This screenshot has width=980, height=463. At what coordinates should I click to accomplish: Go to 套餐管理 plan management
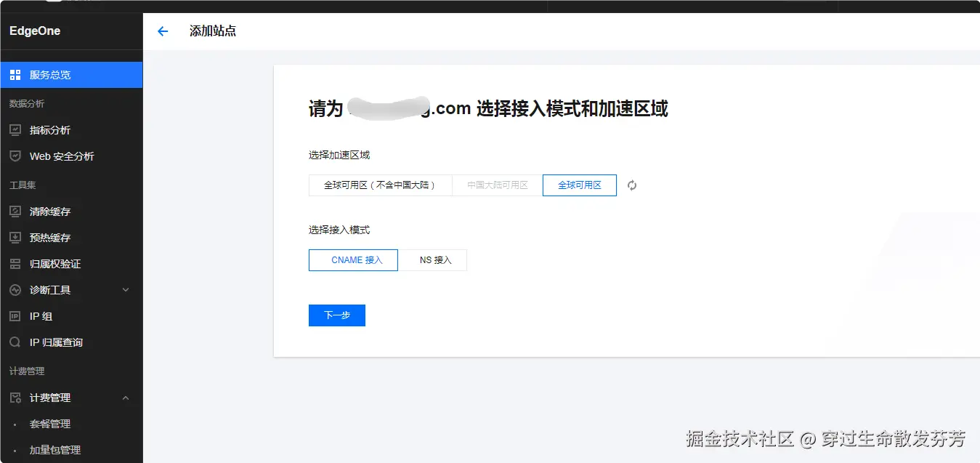coord(49,424)
